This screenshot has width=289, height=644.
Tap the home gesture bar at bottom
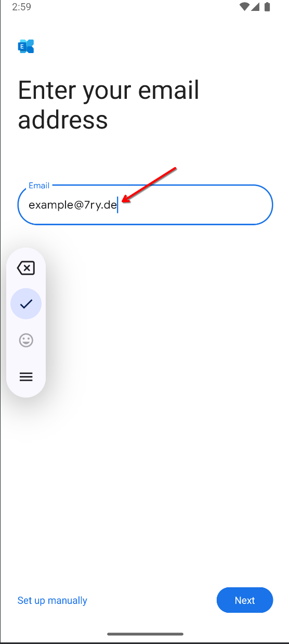coord(145,634)
